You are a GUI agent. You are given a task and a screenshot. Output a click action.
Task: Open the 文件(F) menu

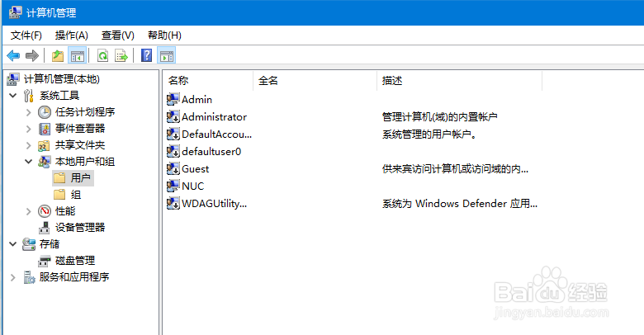tap(26, 35)
